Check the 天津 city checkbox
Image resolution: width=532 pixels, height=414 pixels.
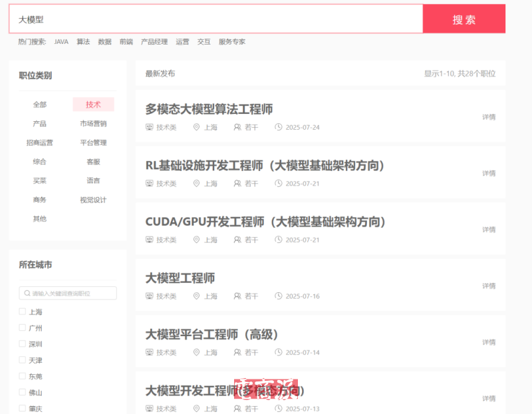pyautogui.click(x=23, y=359)
